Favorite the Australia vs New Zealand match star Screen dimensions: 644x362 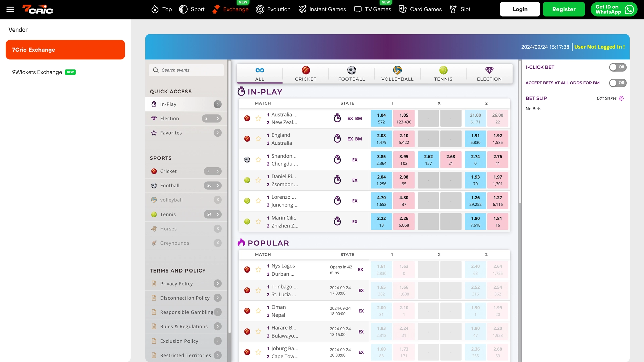(258, 118)
